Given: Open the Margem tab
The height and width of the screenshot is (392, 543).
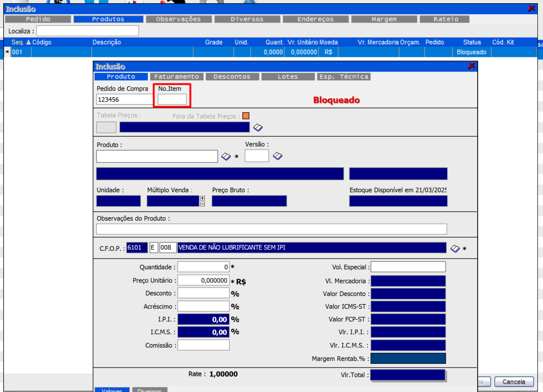Looking at the screenshot, I should [x=384, y=19].
